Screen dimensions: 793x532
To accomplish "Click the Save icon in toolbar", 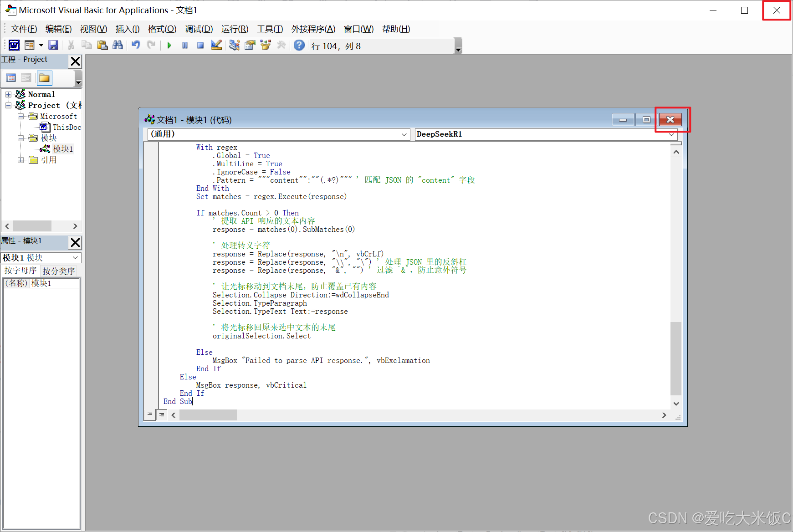I will click(53, 45).
